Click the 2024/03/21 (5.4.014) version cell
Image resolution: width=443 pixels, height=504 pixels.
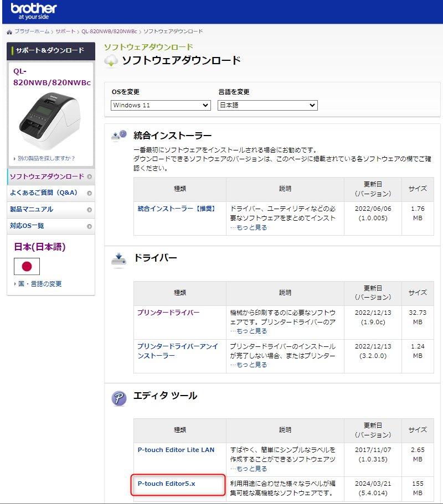[373, 489]
